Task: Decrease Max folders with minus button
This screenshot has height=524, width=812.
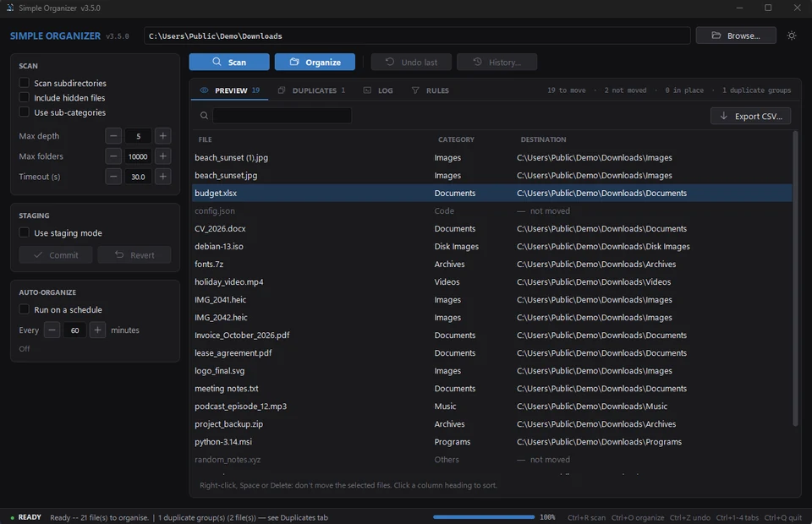Action: tap(113, 156)
